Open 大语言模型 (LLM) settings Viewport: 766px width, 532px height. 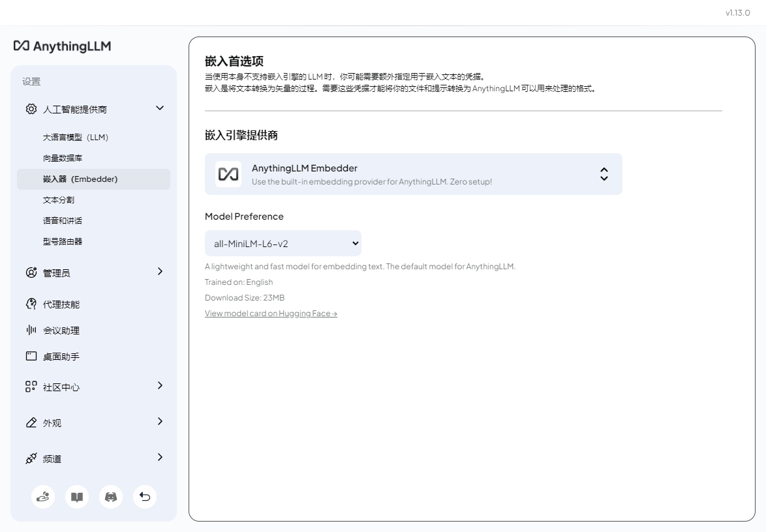pos(75,137)
